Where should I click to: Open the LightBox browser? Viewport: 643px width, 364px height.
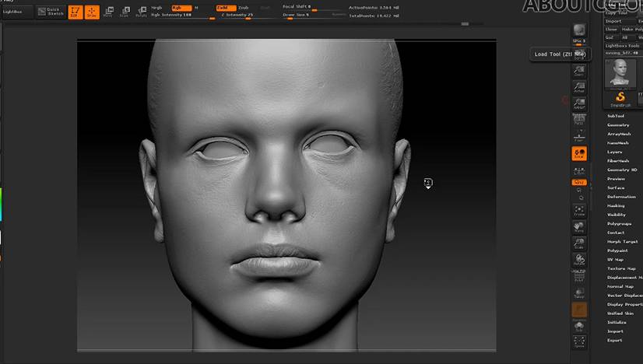click(x=16, y=12)
